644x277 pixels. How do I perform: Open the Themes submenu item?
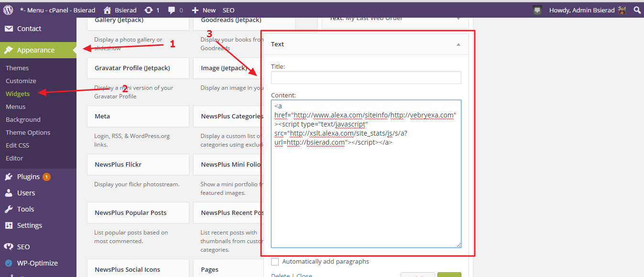[17, 68]
